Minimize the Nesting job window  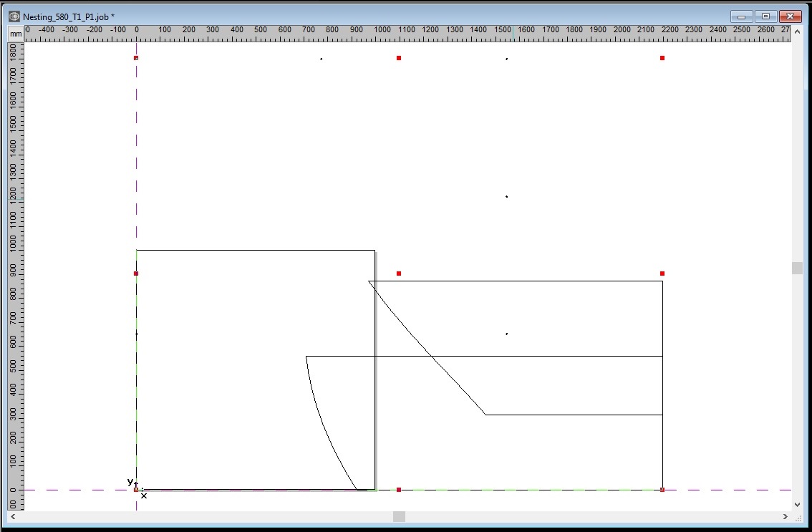(741, 16)
